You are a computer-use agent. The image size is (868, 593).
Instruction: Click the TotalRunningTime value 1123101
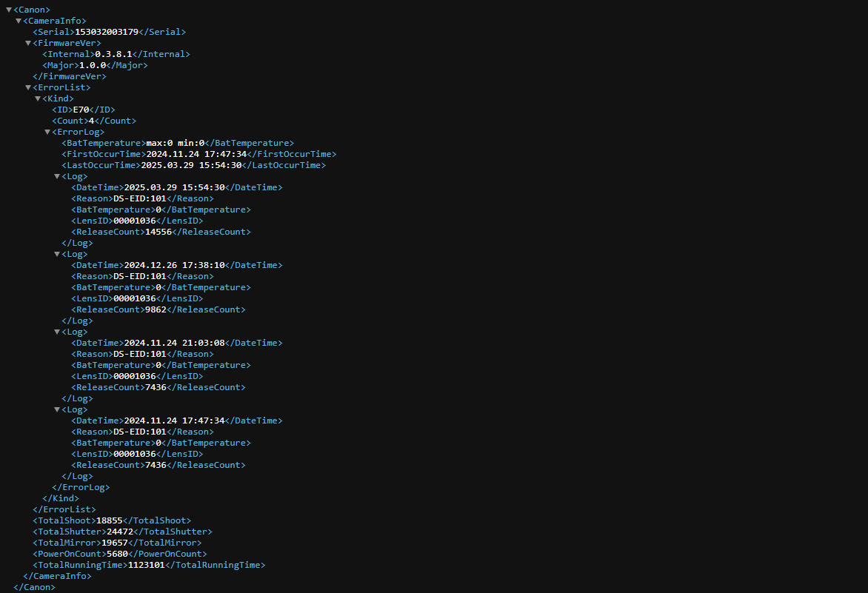(146, 565)
